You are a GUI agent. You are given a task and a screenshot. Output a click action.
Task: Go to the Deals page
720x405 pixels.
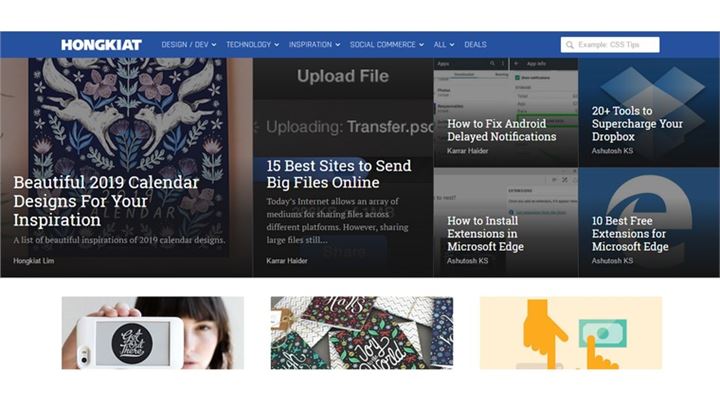tap(475, 45)
